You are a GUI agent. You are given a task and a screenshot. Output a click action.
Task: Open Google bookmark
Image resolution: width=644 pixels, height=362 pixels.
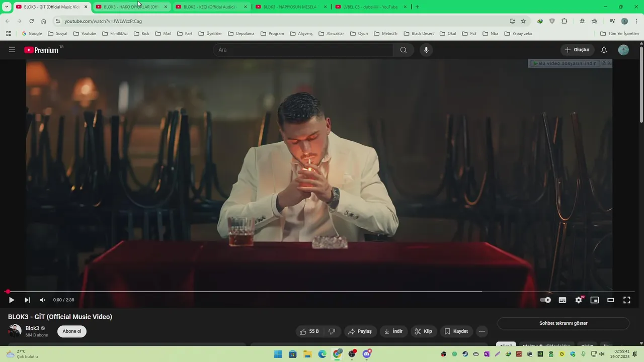pyautogui.click(x=32, y=34)
